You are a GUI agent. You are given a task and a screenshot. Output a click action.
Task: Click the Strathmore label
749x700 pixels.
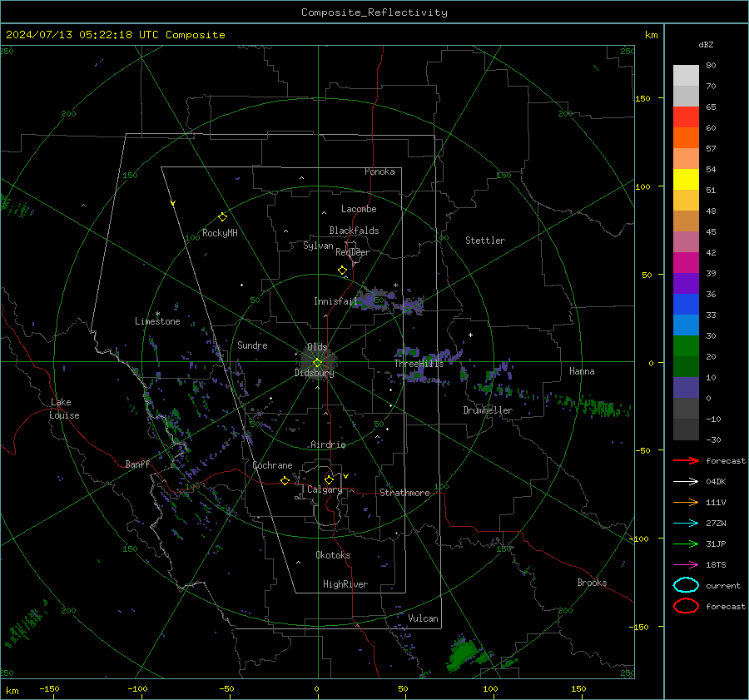(404, 493)
